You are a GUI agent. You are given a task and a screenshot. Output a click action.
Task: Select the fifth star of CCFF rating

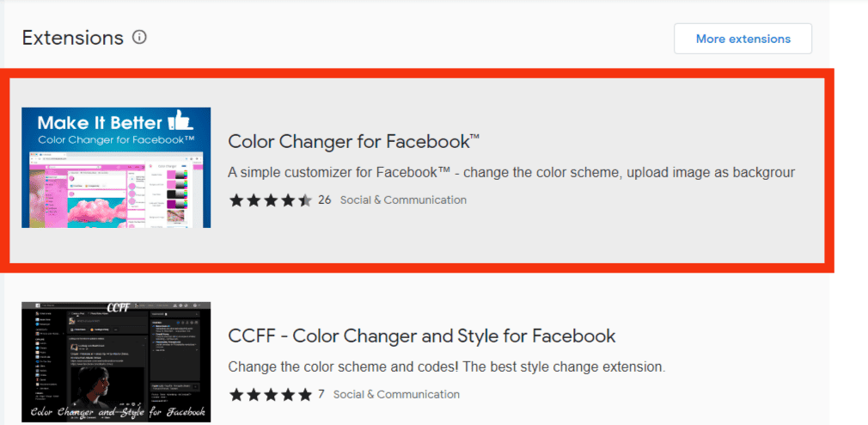pos(305,395)
